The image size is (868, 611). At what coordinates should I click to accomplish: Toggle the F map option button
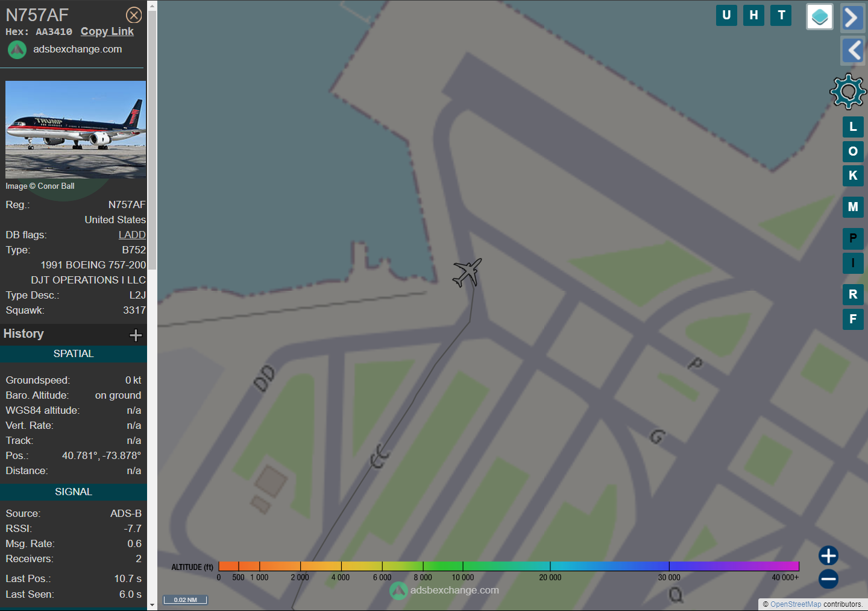(853, 319)
